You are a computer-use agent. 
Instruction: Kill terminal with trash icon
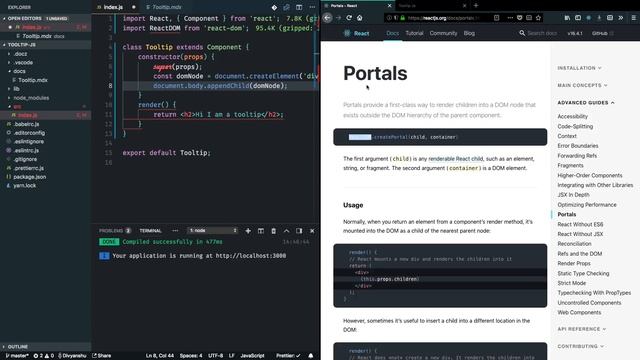[273, 231]
